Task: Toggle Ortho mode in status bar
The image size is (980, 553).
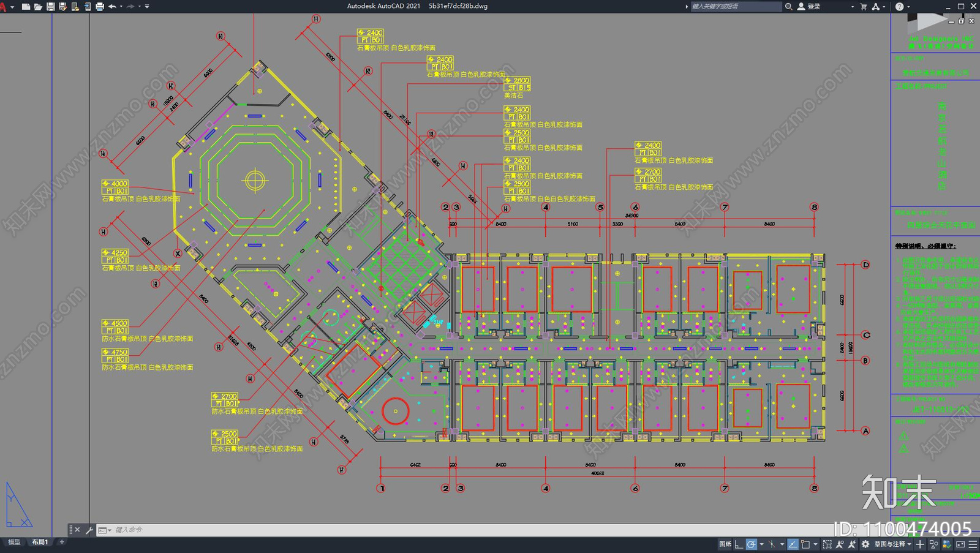Action: click(739, 544)
